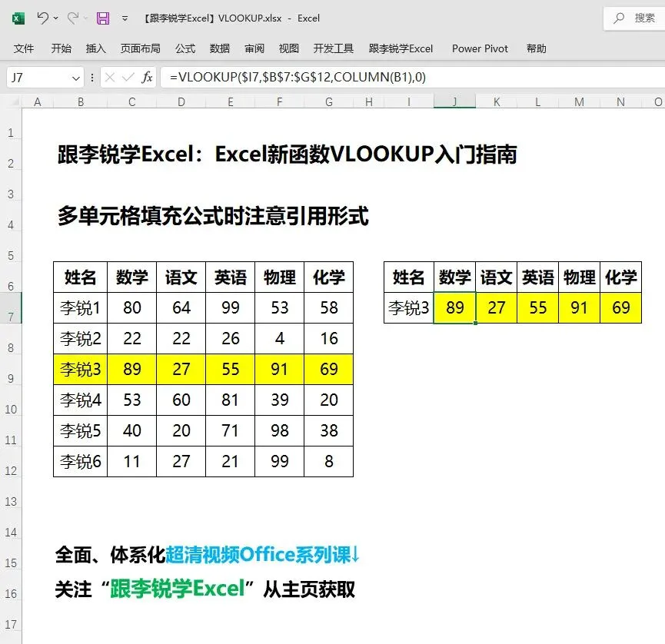This screenshot has width=665, height=644.
Task: Click the purple Save icon
Action: 103,18
